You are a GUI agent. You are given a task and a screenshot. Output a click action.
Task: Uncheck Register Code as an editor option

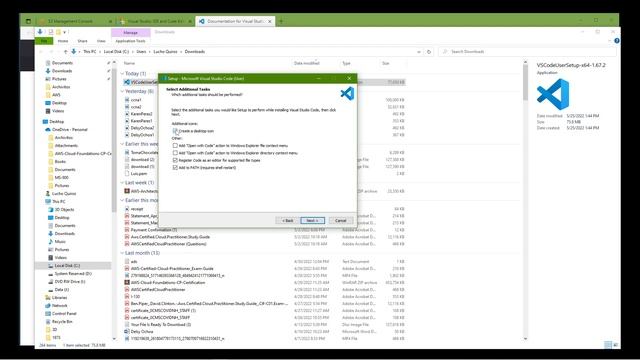175,160
